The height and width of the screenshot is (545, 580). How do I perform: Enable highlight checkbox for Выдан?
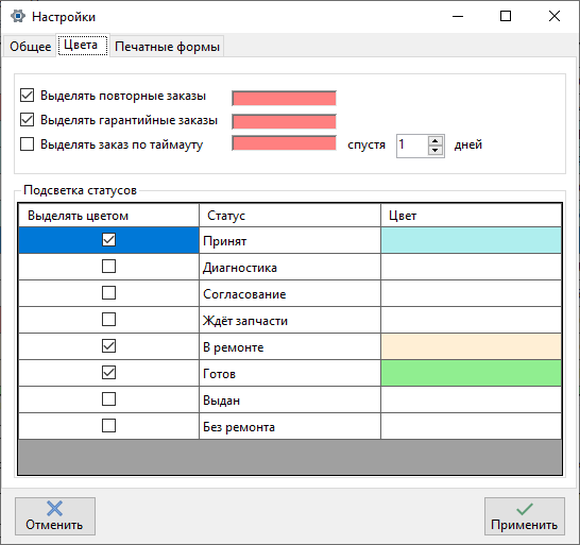click(109, 399)
